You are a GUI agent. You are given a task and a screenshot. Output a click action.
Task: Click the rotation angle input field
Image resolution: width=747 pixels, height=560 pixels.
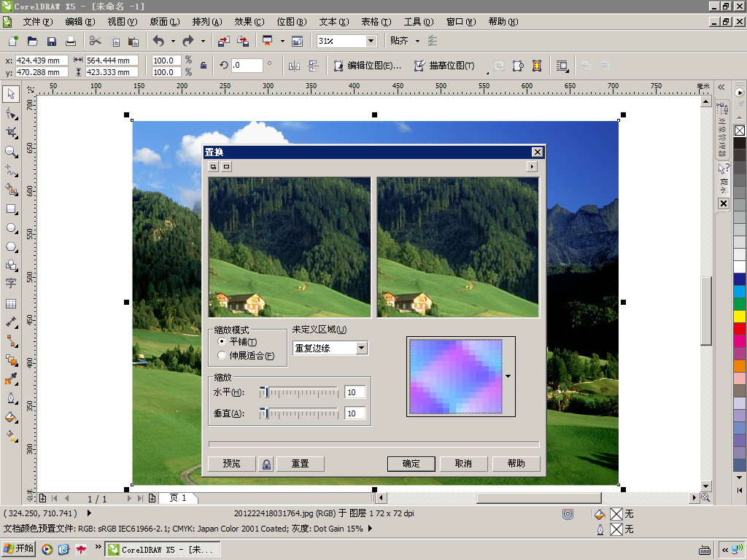tap(247, 65)
